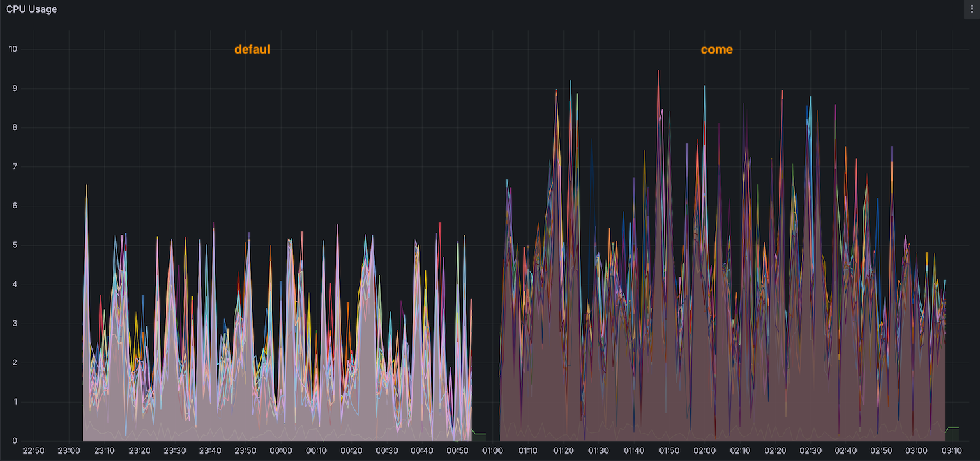The width and height of the screenshot is (980, 461).
Task: Select the 01:30 time tick label
Action: (598, 451)
